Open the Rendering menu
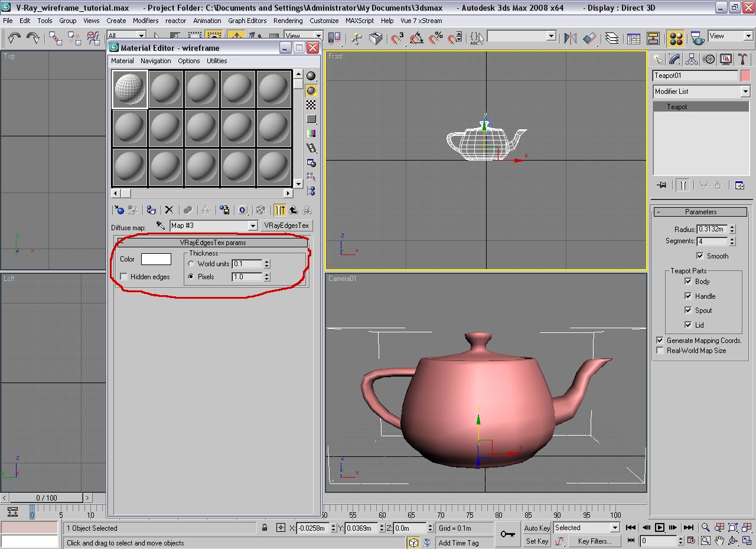 click(288, 21)
